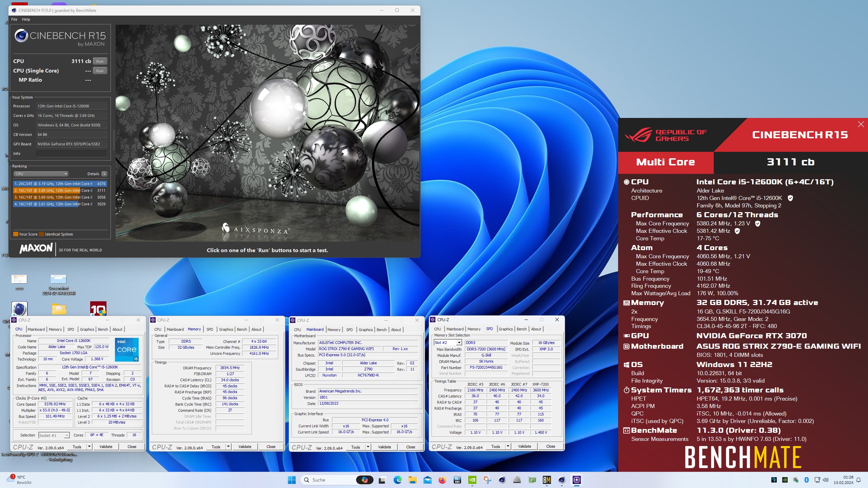Select ranking row 4 with score 3029
Image resolution: width=868 pixels, height=488 pixels.
coord(60,204)
